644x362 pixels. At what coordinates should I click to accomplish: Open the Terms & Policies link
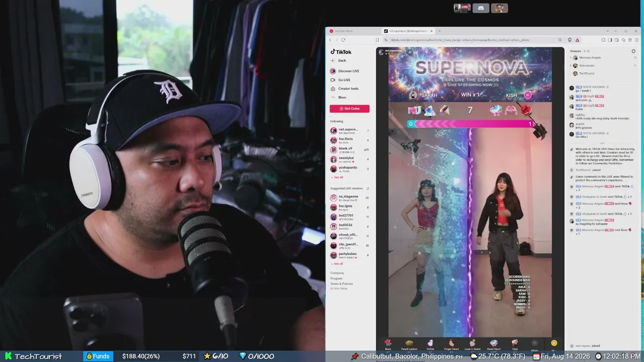(x=342, y=284)
